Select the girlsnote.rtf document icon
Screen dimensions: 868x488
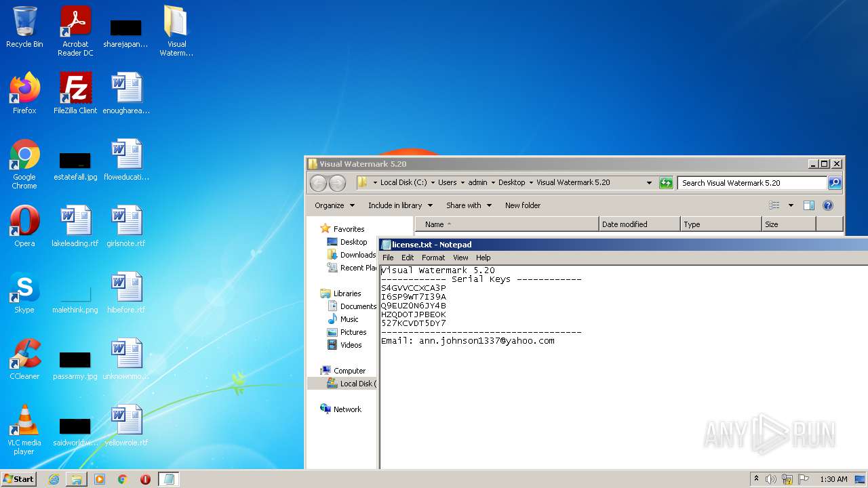point(126,226)
